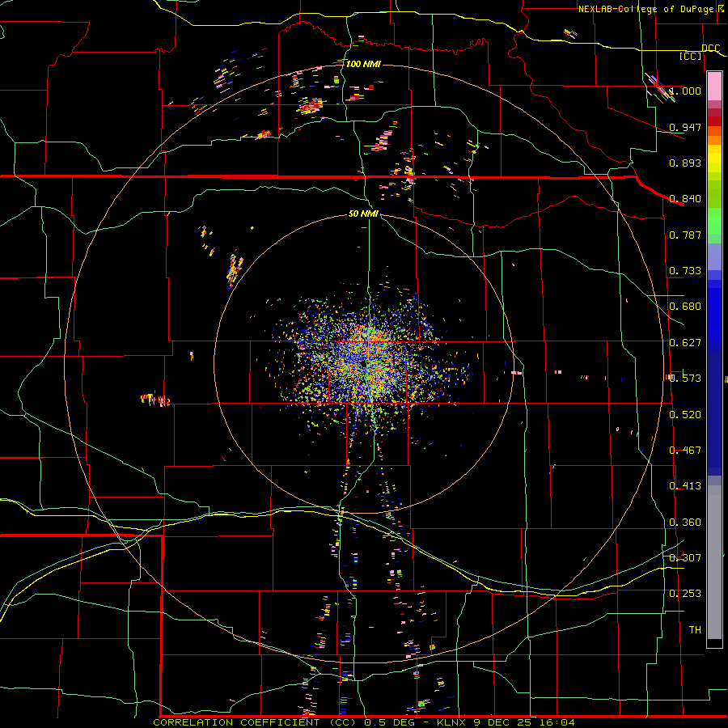Click the 0.733 legend value
The width and height of the screenshot is (728, 728).
[685, 271]
